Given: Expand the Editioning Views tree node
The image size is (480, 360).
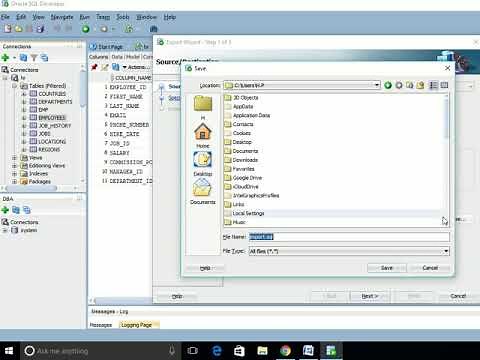Looking at the screenshot, I should coord(14,166).
